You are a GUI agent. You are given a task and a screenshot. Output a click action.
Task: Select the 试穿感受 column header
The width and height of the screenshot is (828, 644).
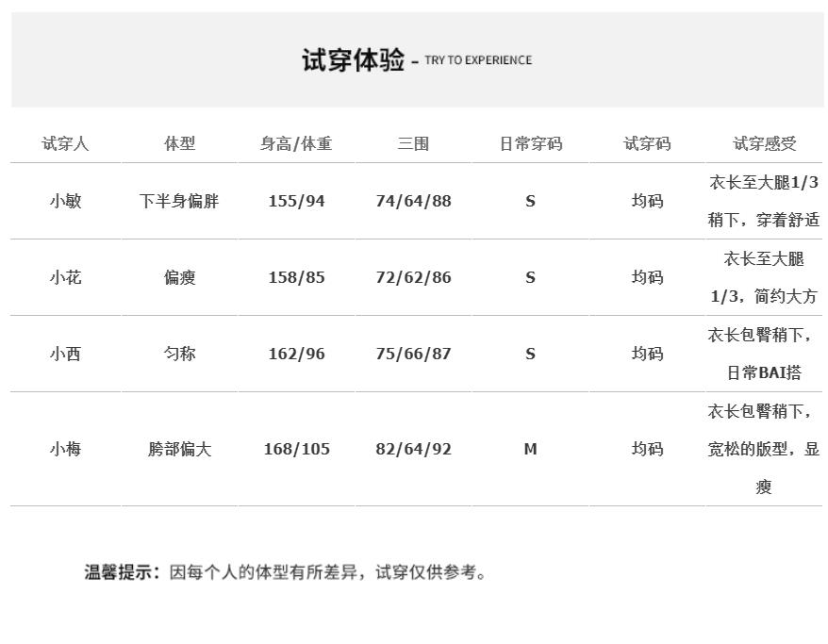[x=764, y=143]
